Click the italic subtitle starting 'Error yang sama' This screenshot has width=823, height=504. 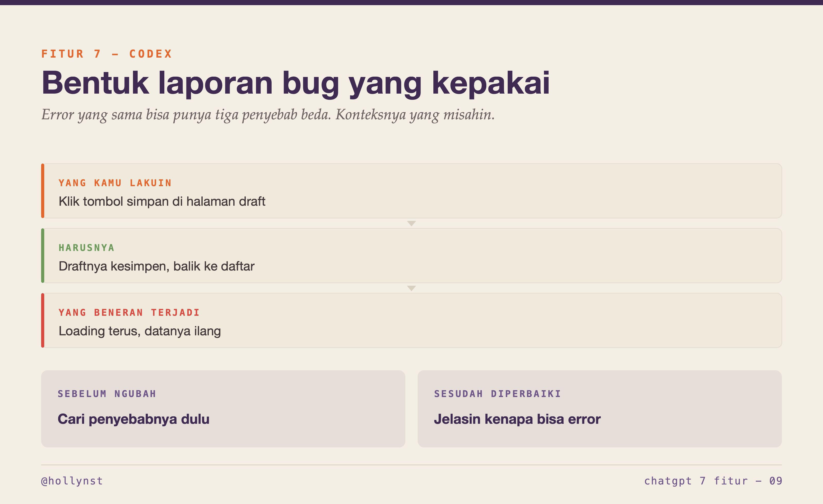tap(268, 115)
